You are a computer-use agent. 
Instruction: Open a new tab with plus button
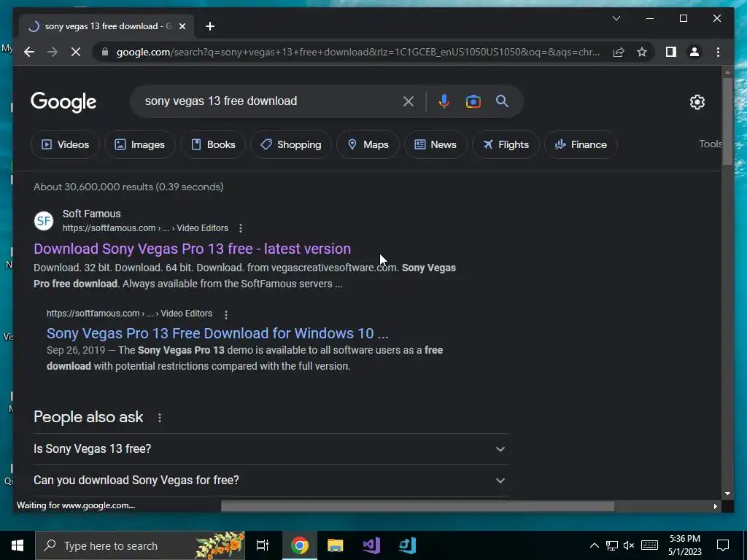(210, 26)
